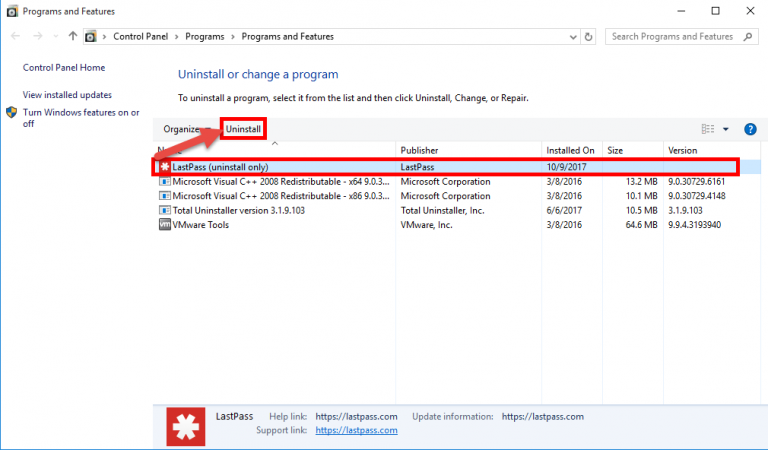Open the Organize menu
Viewport: 768px width, 450px height.
click(187, 129)
